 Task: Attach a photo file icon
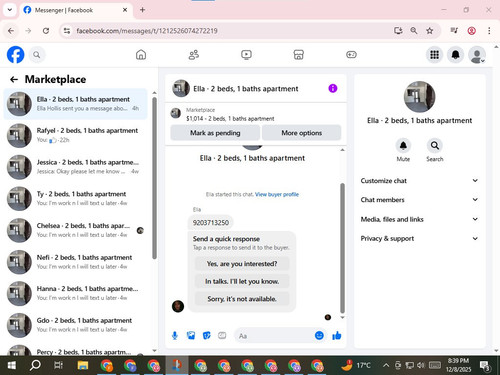(191, 336)
